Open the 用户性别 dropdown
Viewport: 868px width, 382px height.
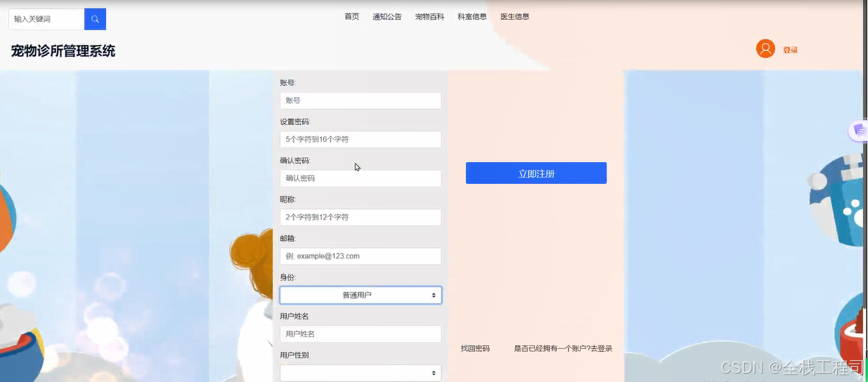360,373
